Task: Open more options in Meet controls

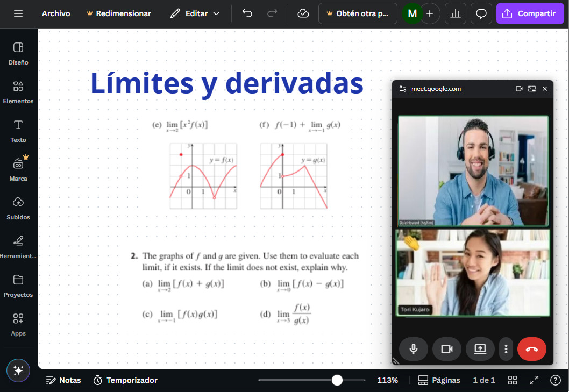Action: (x=506, y=349)
